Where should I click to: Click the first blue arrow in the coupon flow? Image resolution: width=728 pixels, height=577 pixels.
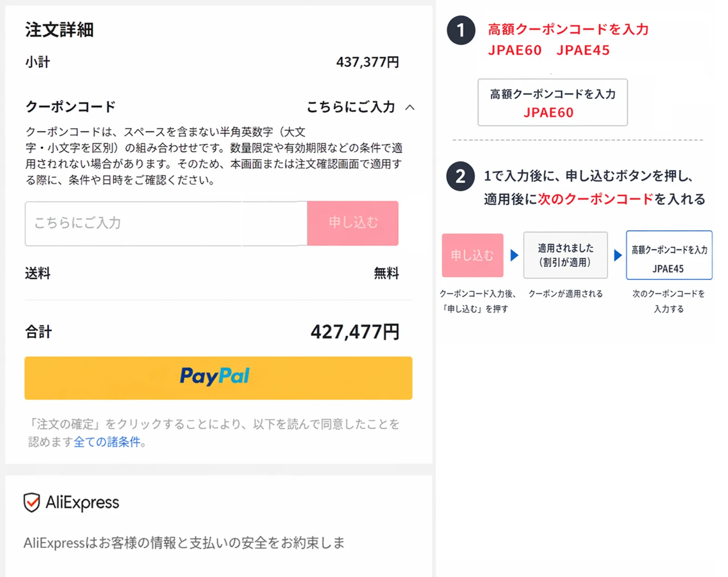click(x=514, y=255)
